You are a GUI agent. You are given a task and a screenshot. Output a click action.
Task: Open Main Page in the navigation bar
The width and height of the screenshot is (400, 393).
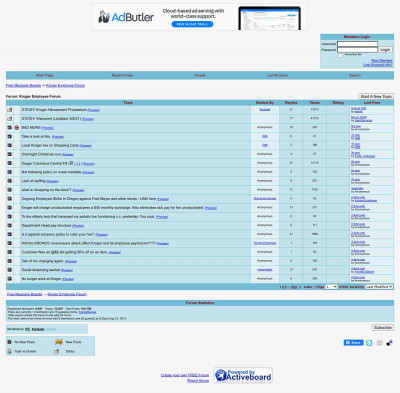[x=45, y=75]
